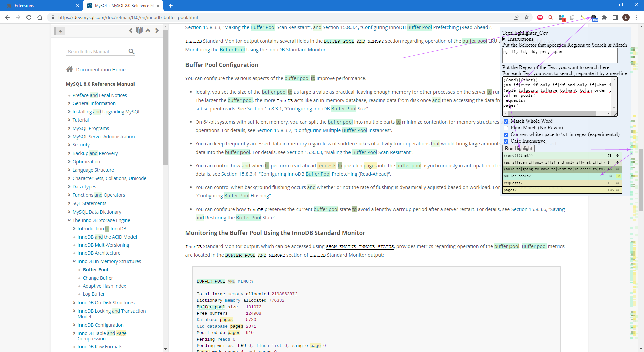Toggle the Match Whole Word checkbox
The image size is (644, 352).
pos(506,121)
